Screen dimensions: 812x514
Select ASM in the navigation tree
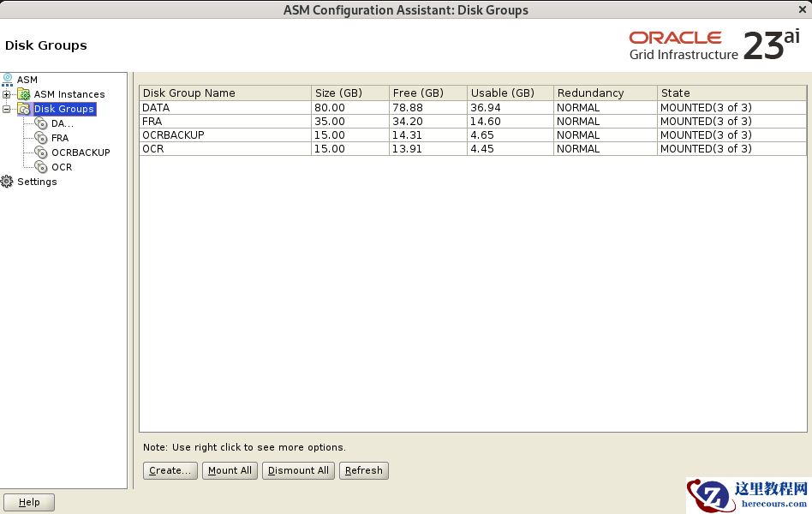(27, 80)
